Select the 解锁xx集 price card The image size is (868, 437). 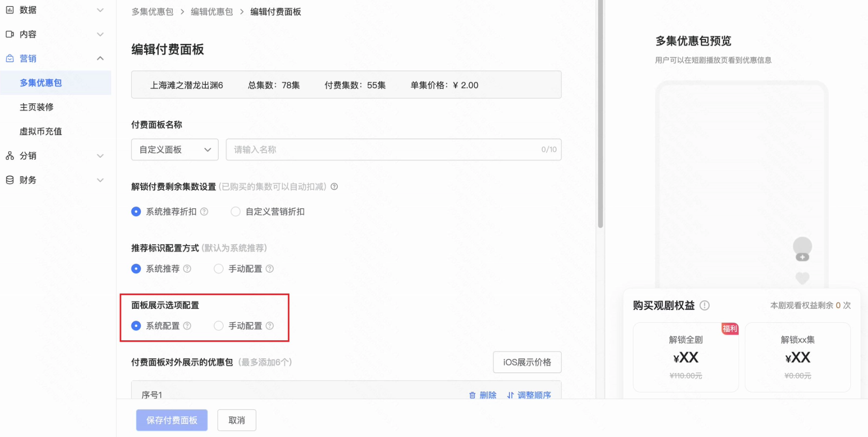click(x=798, y=357)
